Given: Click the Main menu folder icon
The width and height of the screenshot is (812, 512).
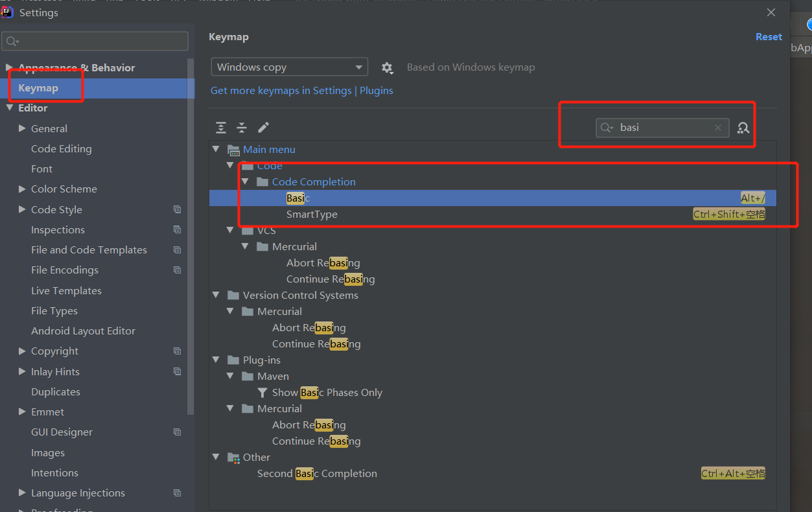Looking at the screenshot, I should [234, 150].
